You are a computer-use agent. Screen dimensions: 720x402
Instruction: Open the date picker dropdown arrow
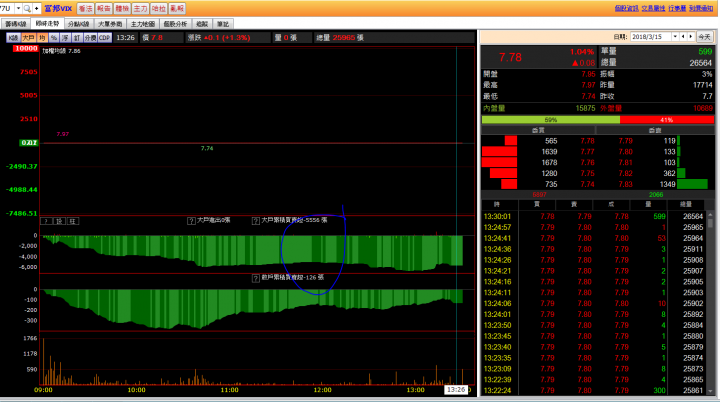pos(675,37)
